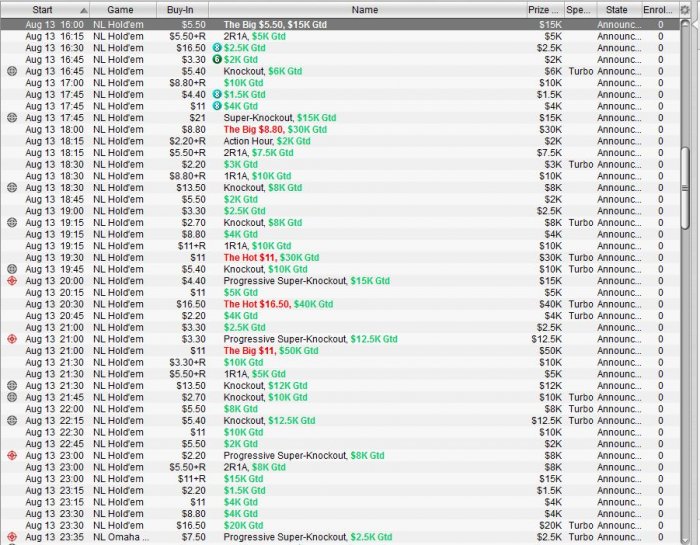Click the 6-max badge beside $2K Gtd at 16:45
This screenshot has width=700, height=545.
[217, 59]
